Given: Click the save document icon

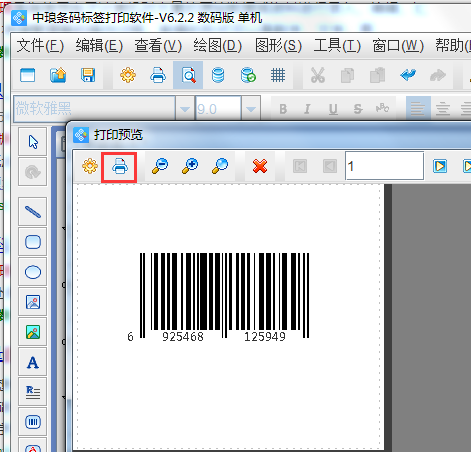Looking at the screenshot, I should (x=88, y=75).
